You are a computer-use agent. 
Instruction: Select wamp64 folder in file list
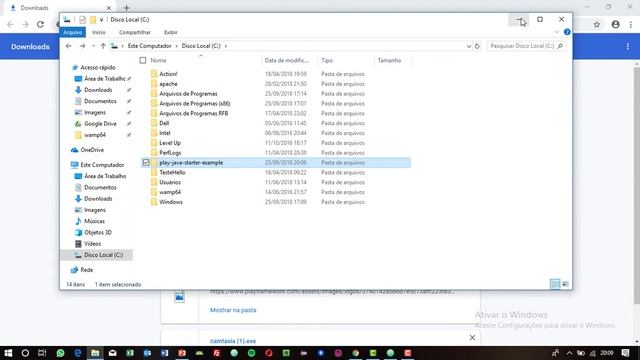(170, 192)
